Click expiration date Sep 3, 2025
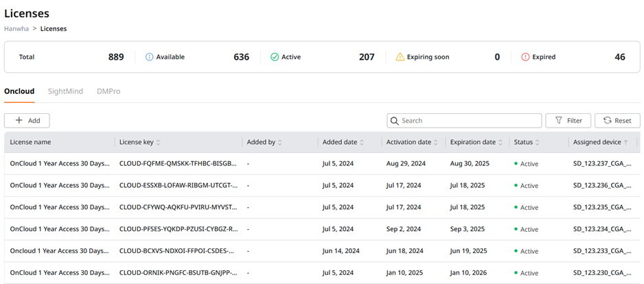 pos(468,229)
